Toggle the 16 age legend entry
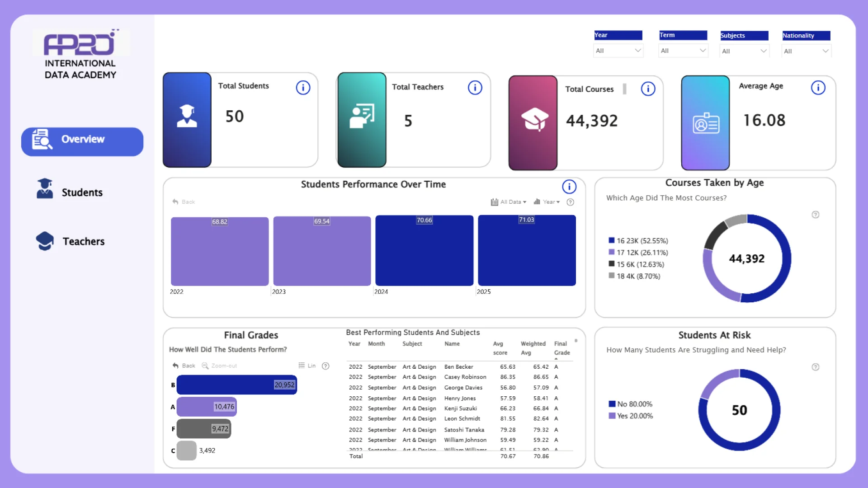Screen dimensions: 868x488 tap(637, 241)
